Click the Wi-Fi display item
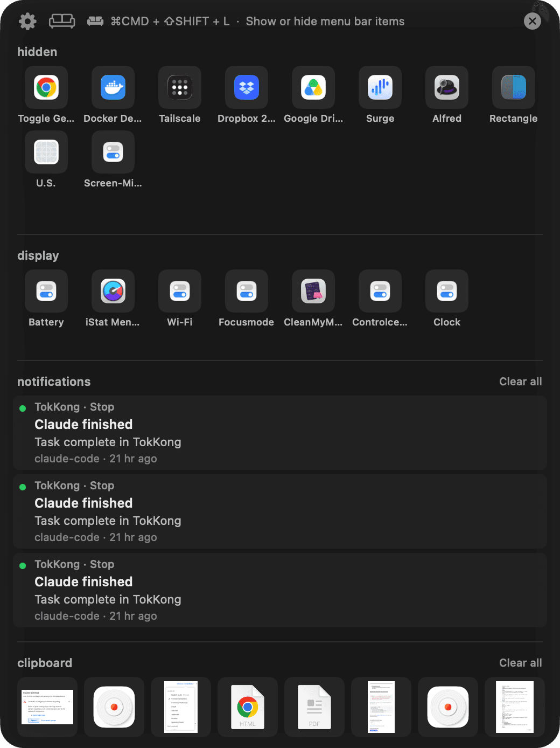 click(x=180, y=291)
